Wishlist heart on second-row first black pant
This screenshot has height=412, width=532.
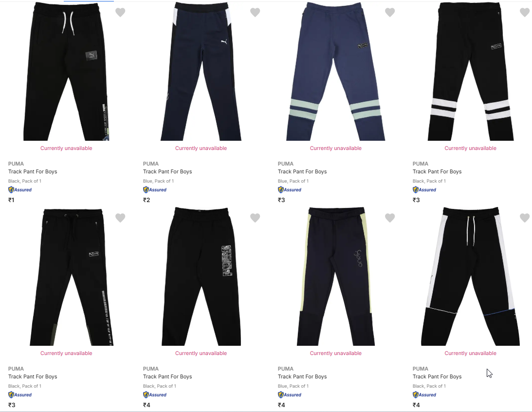[120, 218]
